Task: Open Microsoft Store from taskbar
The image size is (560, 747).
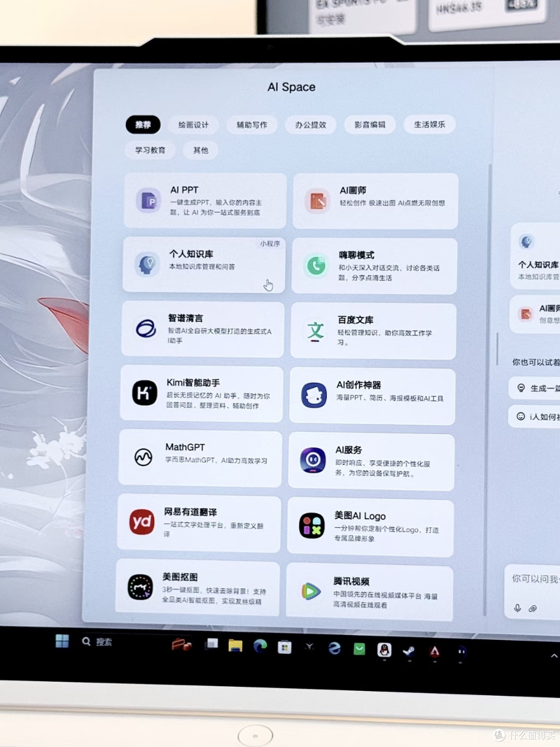Action: [x=285, y=647]
